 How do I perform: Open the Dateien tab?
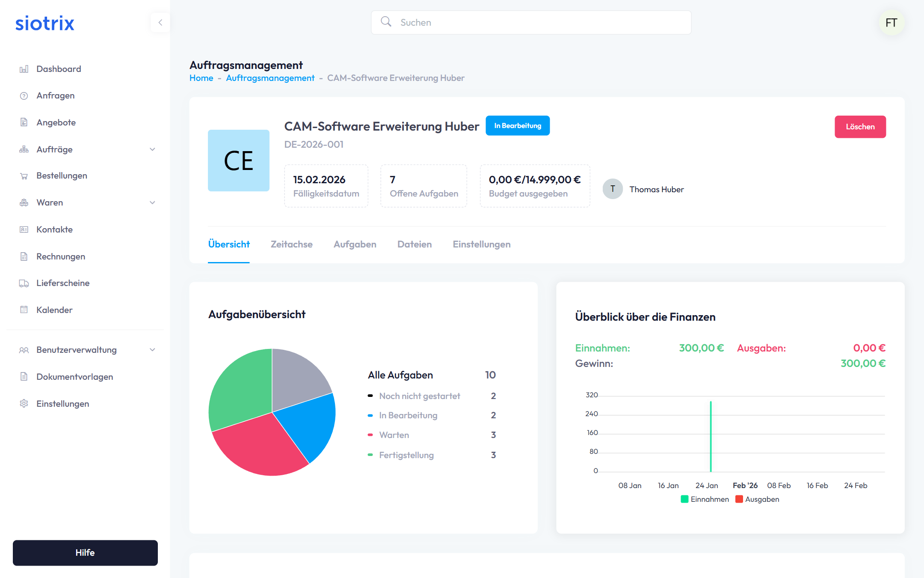point(414,244)
